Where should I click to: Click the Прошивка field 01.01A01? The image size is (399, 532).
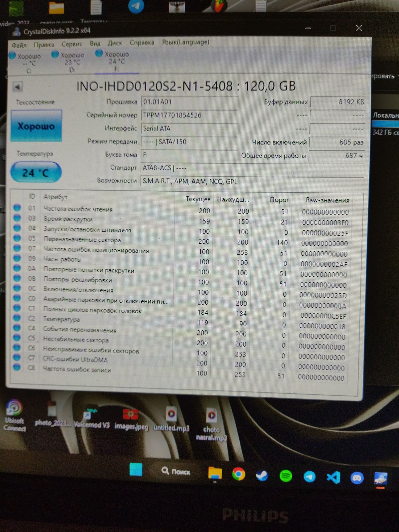tap(189, 102)
